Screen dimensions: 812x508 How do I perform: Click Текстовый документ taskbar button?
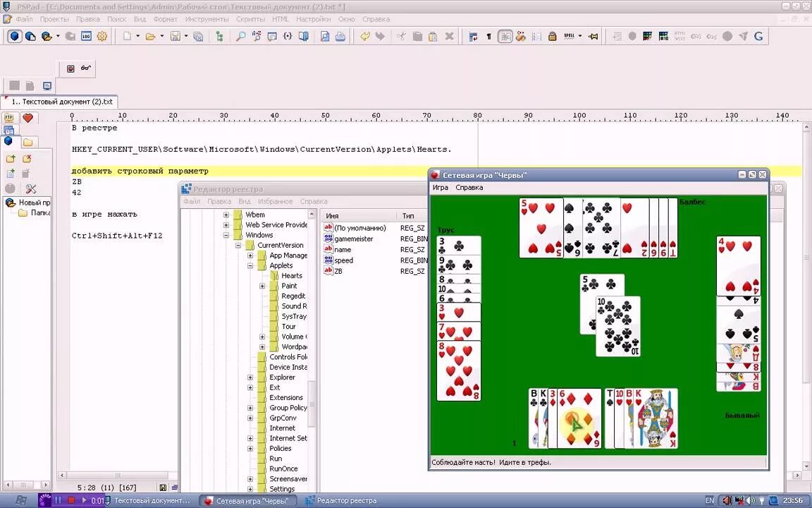click(x=147, y=501)
